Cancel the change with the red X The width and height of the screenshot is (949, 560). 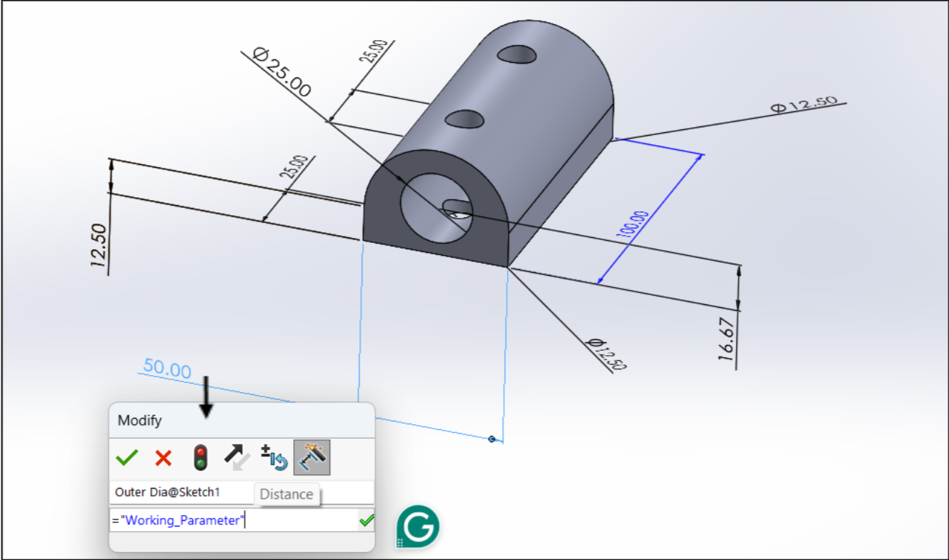pos(164,458)
